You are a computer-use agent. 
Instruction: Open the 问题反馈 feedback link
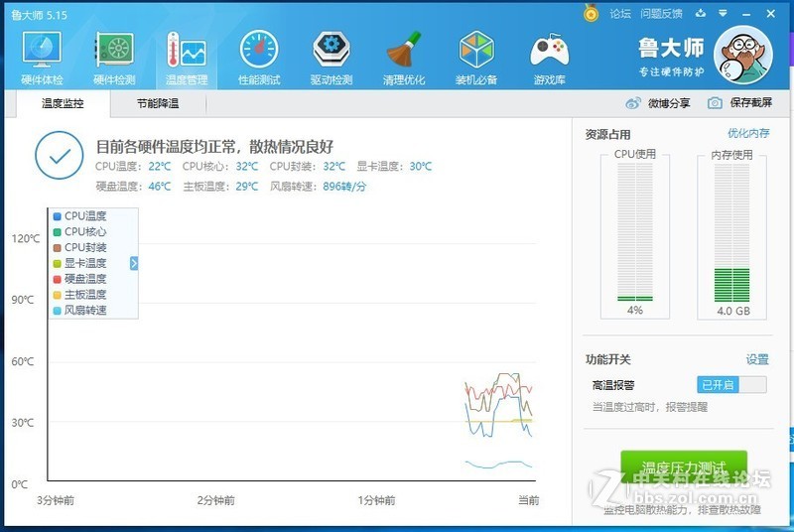[661, 14]
